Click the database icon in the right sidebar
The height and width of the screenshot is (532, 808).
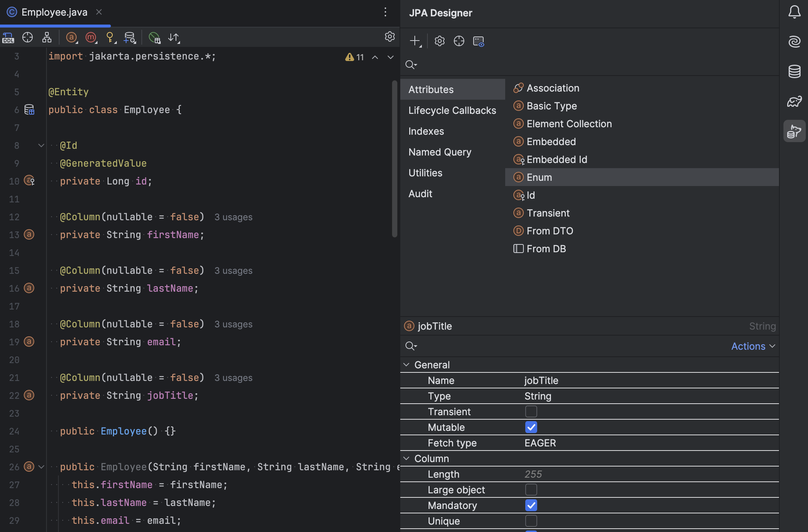coord(794,71)
